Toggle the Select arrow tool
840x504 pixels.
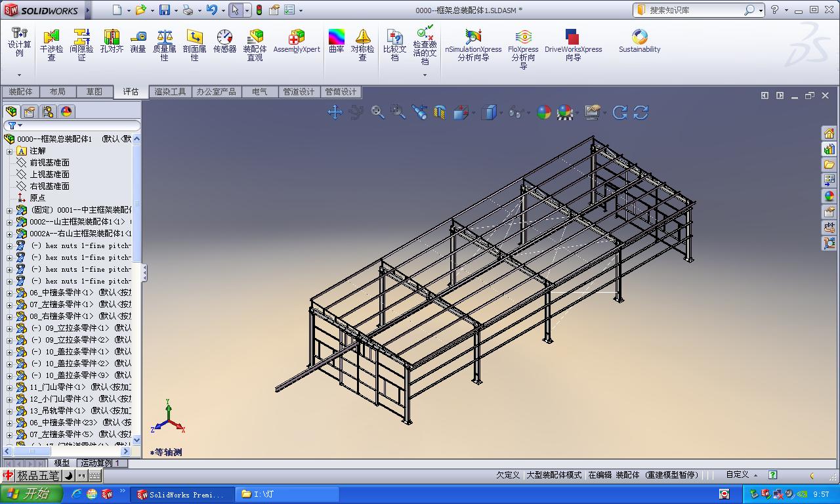235,10
